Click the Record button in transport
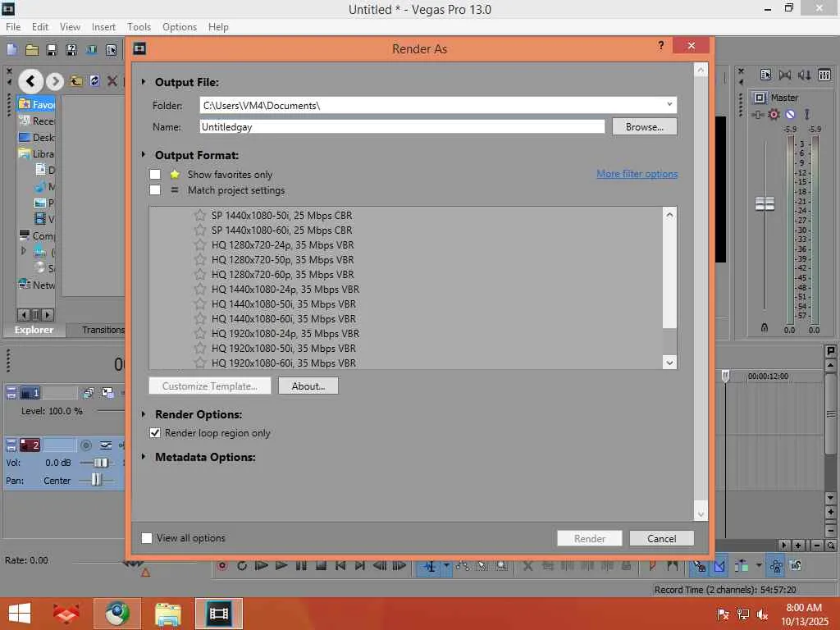 tap(222, 566)
